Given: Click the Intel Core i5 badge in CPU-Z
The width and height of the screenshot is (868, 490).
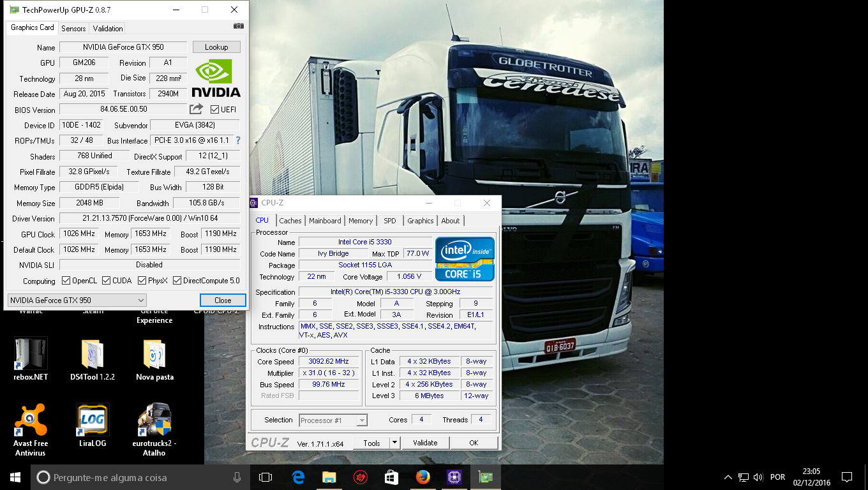Looking at the screenshot, I should [465, 259].
